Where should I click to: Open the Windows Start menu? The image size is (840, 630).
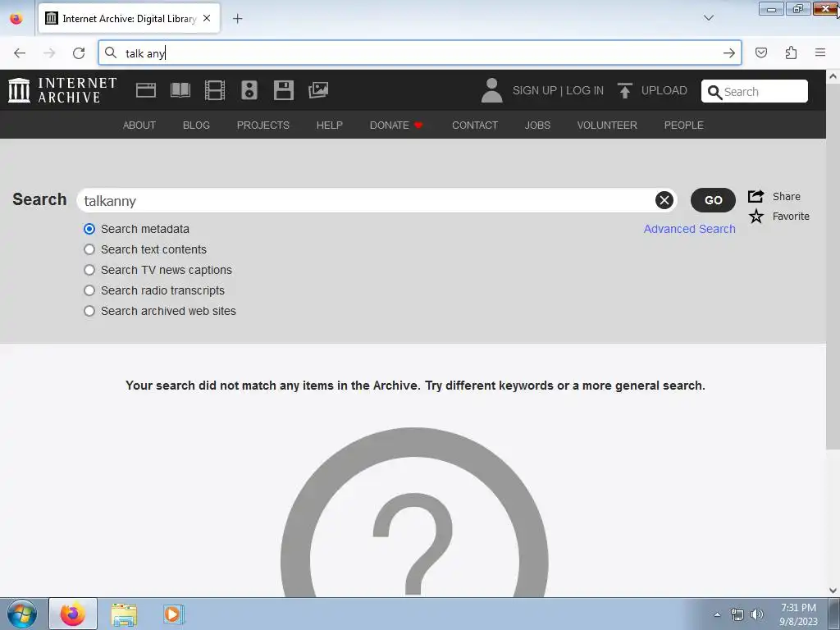click(22, 614)
